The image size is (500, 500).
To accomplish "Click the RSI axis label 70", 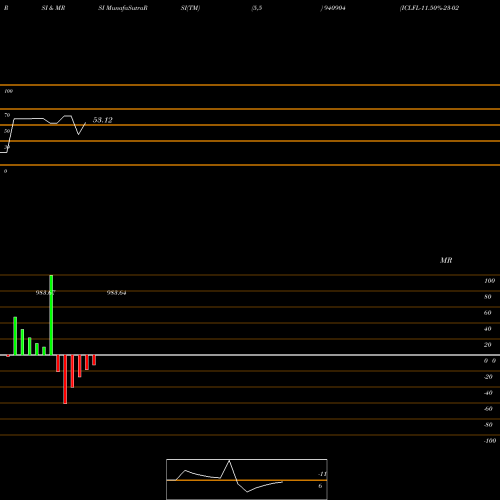I will (x=7, y=115).
